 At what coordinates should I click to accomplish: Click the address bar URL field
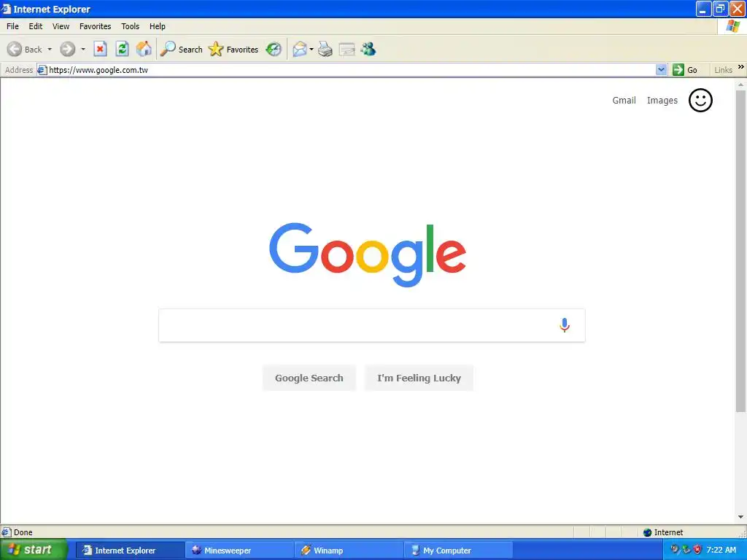[x=352, y=70]
